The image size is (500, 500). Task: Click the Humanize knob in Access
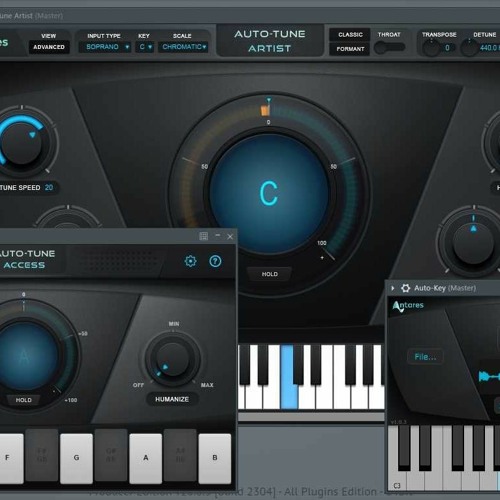click(x=173, y=360)
